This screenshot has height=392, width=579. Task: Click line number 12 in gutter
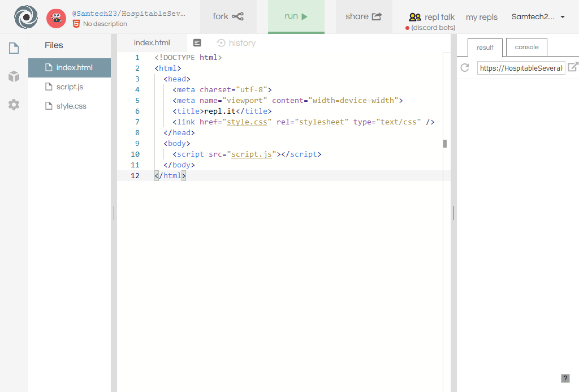(x=135, y=175)
